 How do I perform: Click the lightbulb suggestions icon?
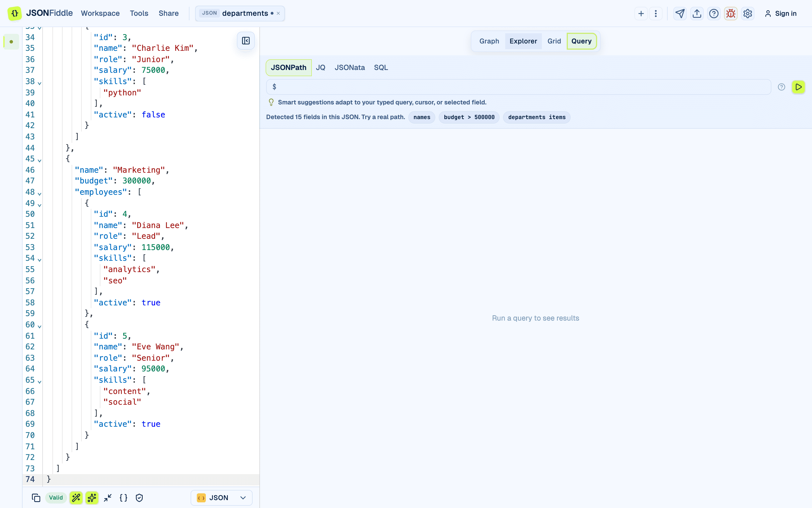coord(271,102)
